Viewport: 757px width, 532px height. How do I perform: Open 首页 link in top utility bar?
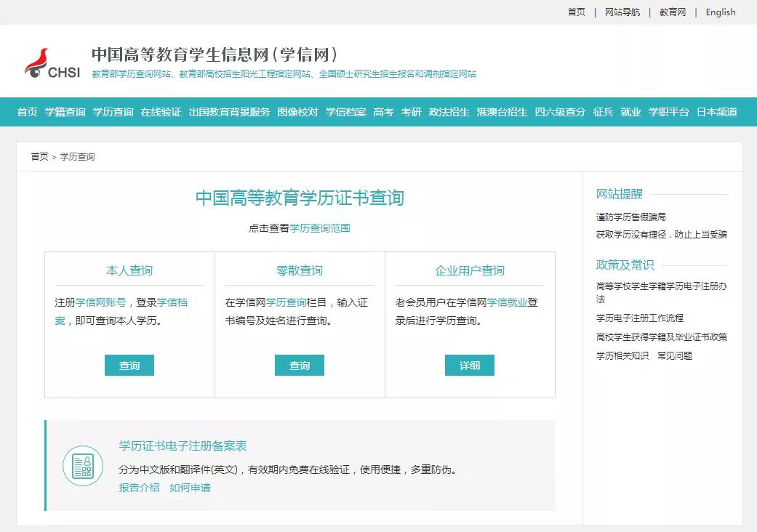coord(577,12)
